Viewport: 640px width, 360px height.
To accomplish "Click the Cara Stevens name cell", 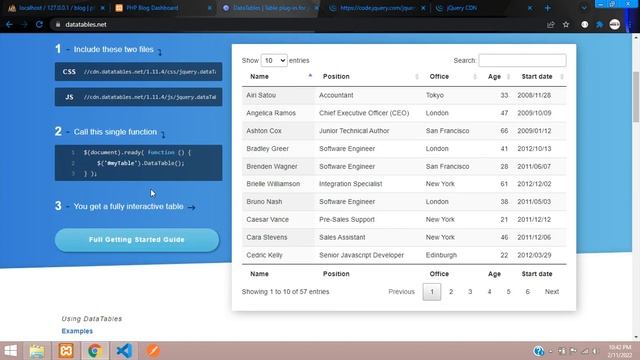I will click(x=278, y=237).
